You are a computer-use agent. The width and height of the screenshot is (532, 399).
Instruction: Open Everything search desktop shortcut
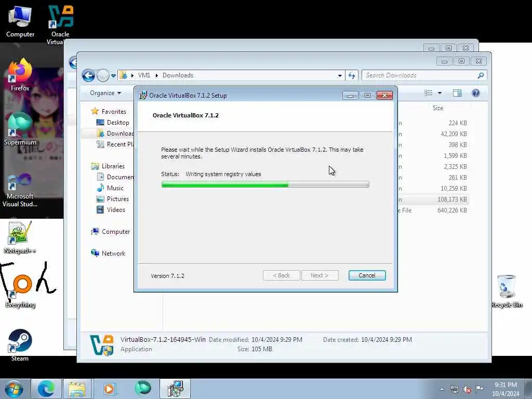[x=20, y=291]
